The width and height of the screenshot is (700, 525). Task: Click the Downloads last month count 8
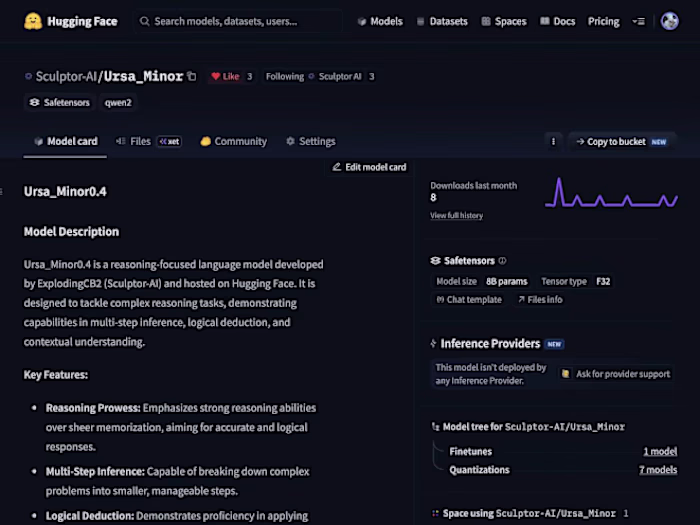(433, 198)
